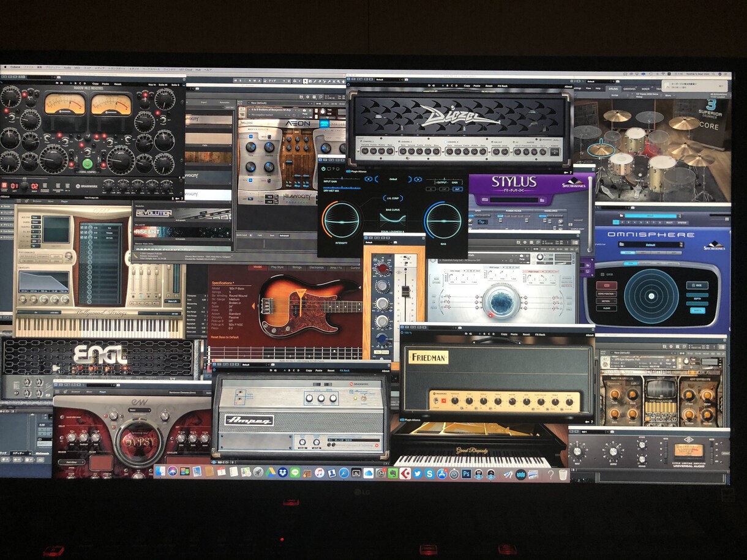The image size is (747, 560).
Task: Click the green button on Shadow Hills compressor
Action: (88, 163)
